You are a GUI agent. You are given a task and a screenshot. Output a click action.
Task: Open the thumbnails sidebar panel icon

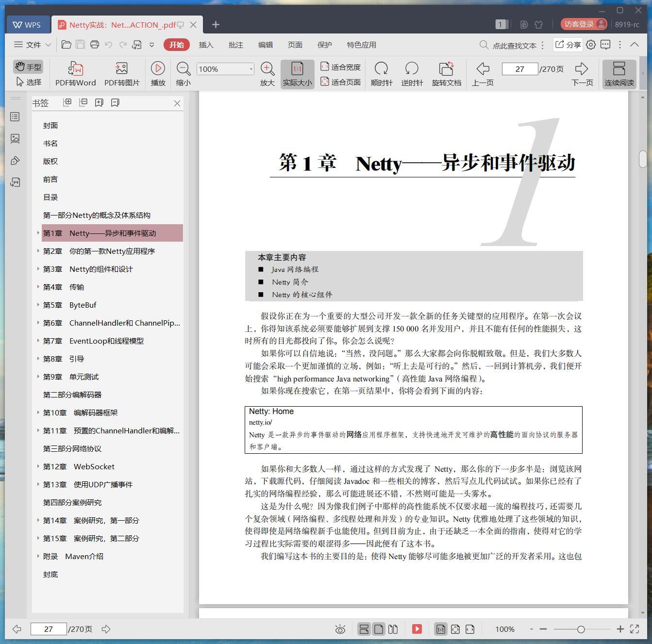15,138
